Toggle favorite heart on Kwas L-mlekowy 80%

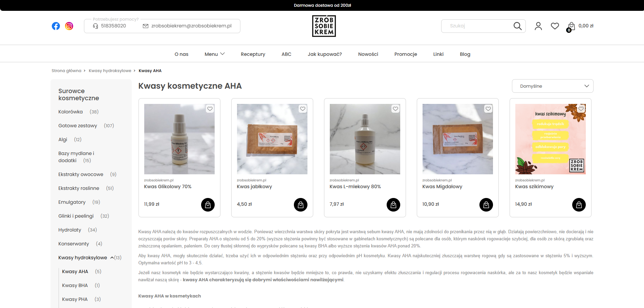pyautogui.click(x=395, y=109)
